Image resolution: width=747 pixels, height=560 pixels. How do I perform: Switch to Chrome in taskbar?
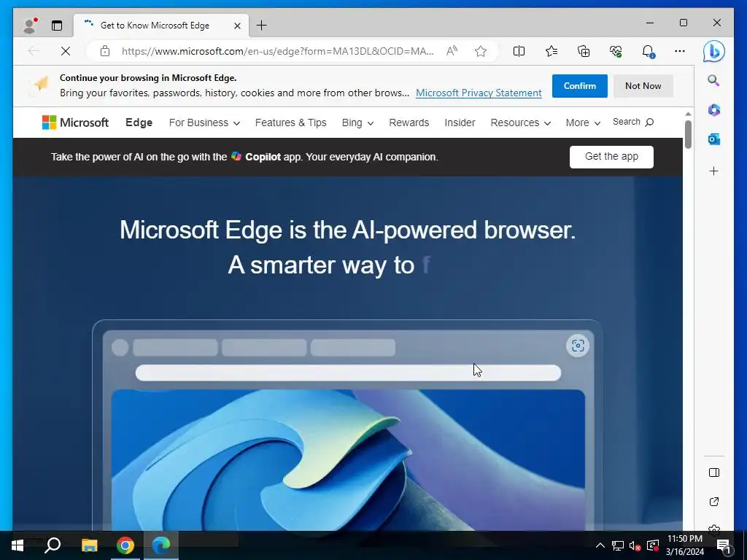125,545
